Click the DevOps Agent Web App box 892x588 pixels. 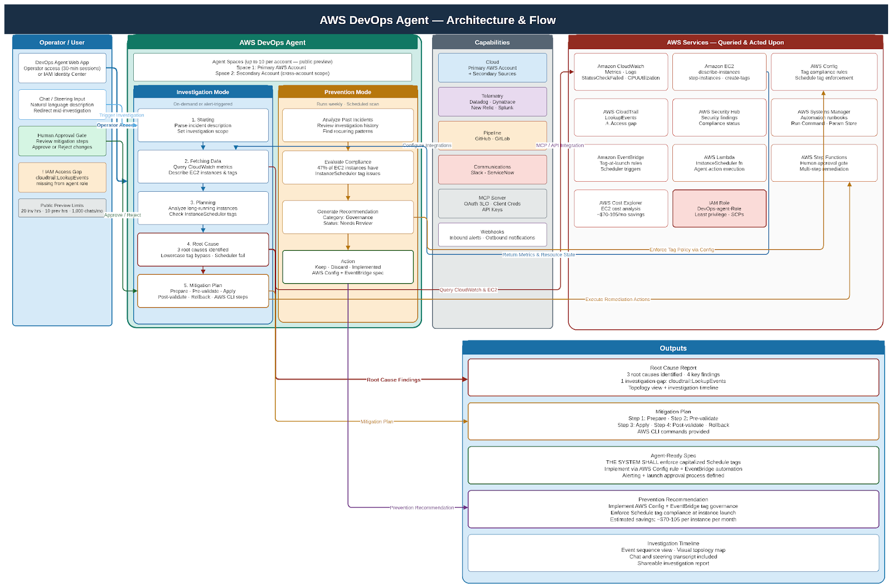point(62,68)
